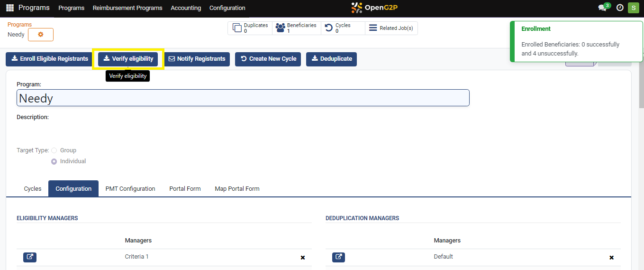Open the user avatar menu
This screenshot has height=270, width=644.
tap(633, 8)
